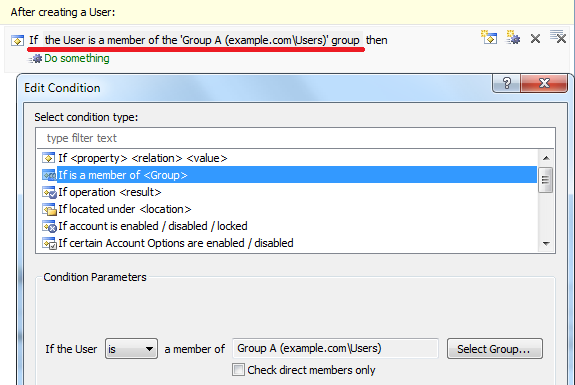The width and height of the screenshot is (575, 385).
Task: Click the delete all lines icon
Action: coord(558,37)
